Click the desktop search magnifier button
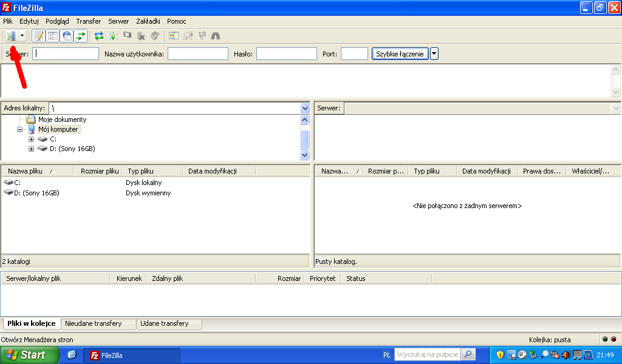This screenshot has width=622, height=364. pyautogui.click(x=468, y=354)
